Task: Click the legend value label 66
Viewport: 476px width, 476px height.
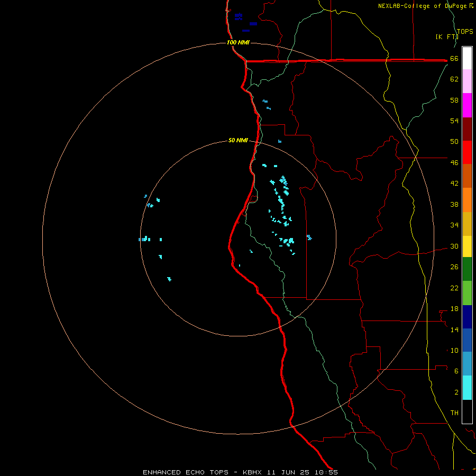Action: click(x=454, y=58)
